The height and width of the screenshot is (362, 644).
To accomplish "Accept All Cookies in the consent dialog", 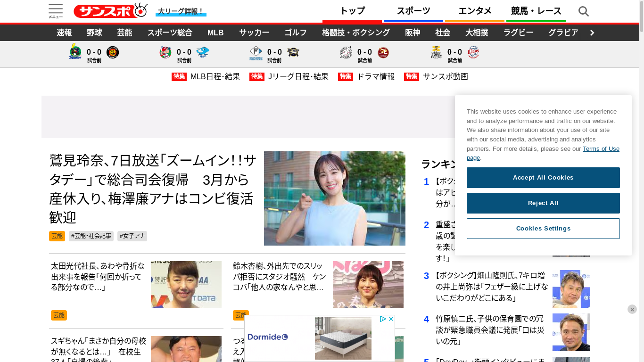I will [x=543, y=178].
